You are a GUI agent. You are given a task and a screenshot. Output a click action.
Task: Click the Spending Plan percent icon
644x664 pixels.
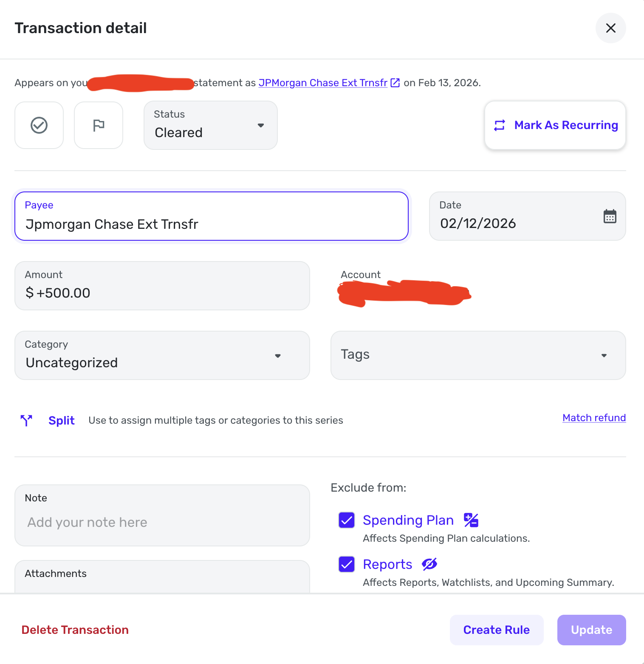pos(471,520)
